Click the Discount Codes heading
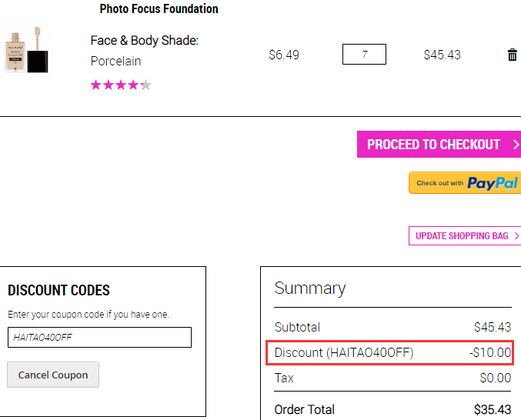The height and width of the screenshot is (420, 521). click(58, 290)
